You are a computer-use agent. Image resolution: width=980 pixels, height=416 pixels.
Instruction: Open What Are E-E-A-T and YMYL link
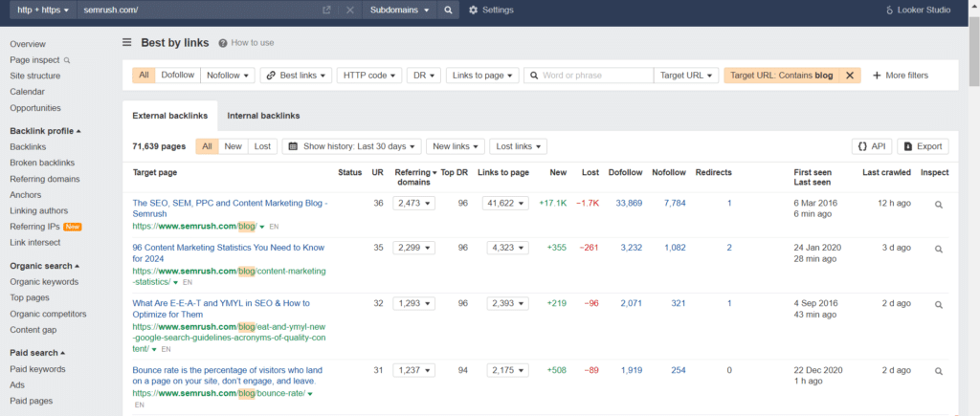(221, 309)
